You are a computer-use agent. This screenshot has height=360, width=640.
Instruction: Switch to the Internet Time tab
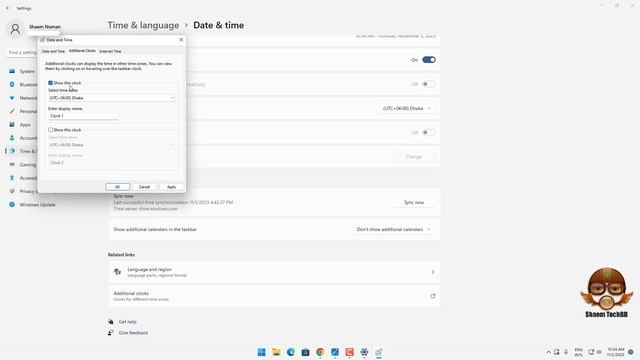[110, 51]
